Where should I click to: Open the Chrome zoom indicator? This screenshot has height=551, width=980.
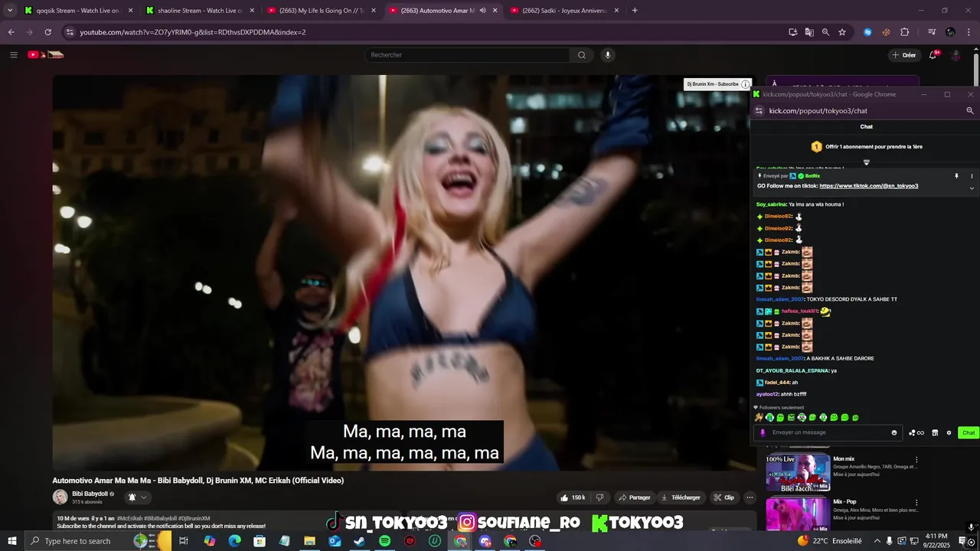point(825,32)
